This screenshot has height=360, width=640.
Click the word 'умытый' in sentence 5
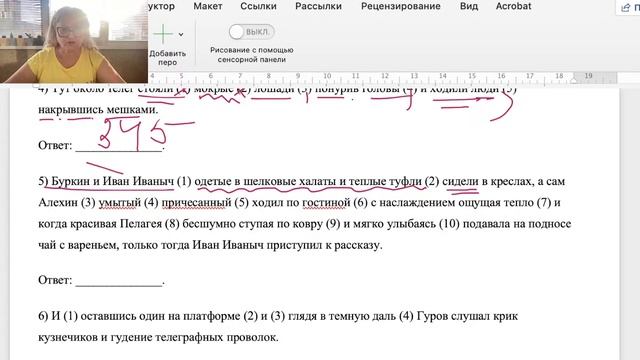pos(119,203)
